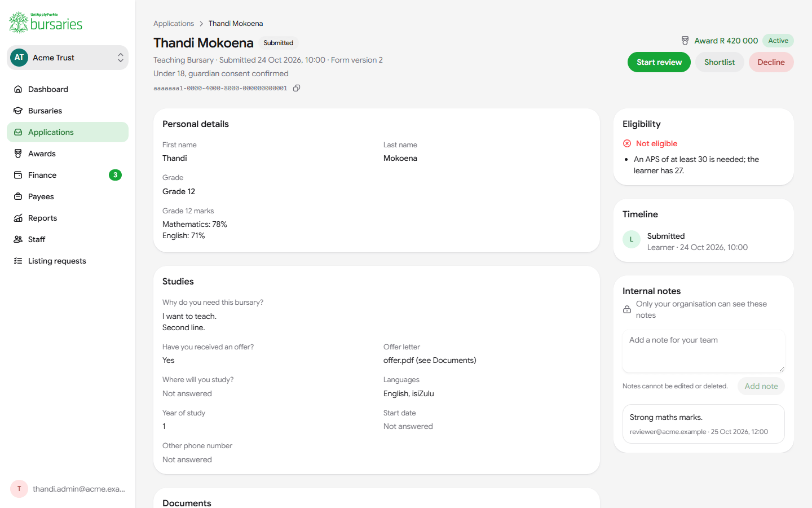812x508 pixels.
Task: Click the Listing requests list icon
Action: click(18, 261)
